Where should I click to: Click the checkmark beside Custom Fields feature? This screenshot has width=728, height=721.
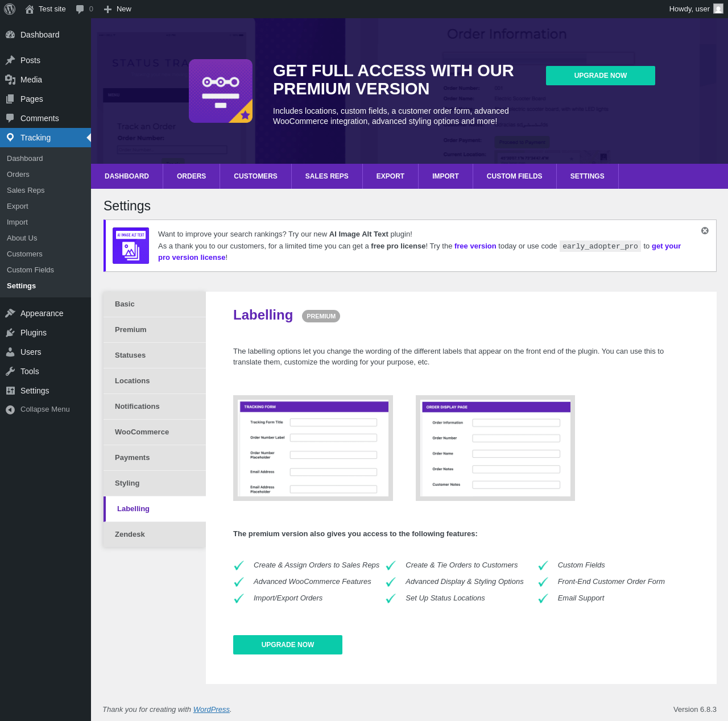click(x=543, y=566)
